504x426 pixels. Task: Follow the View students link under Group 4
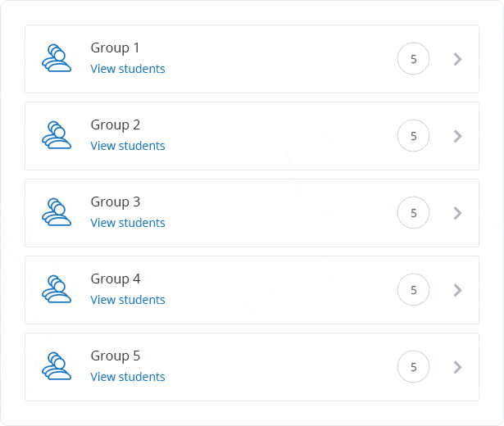point(128,300)
